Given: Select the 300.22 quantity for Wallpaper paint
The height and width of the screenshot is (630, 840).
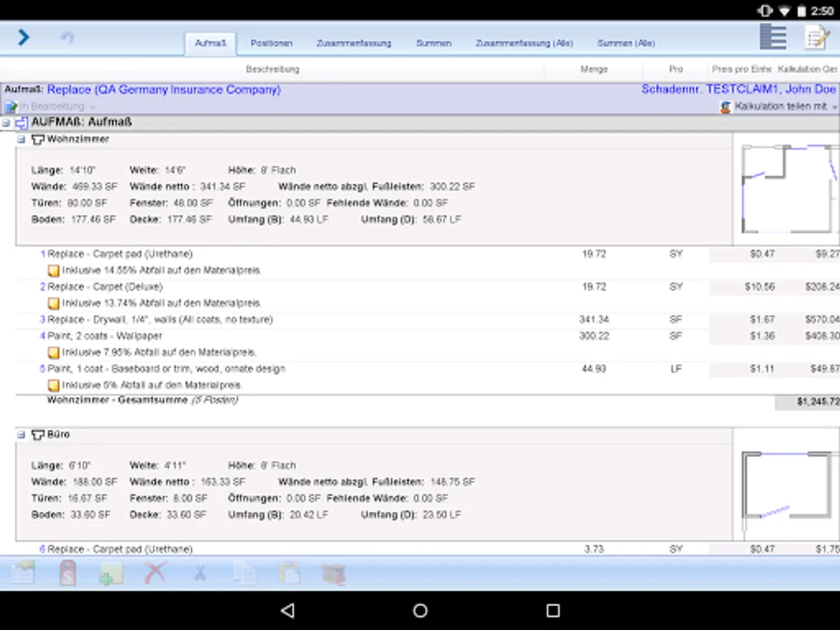Looking at the screenshot, I should [594, 336].
